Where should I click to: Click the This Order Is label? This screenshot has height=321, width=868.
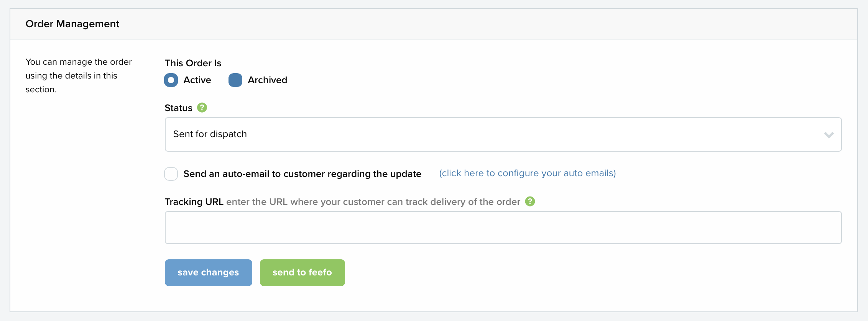[193, 63]
